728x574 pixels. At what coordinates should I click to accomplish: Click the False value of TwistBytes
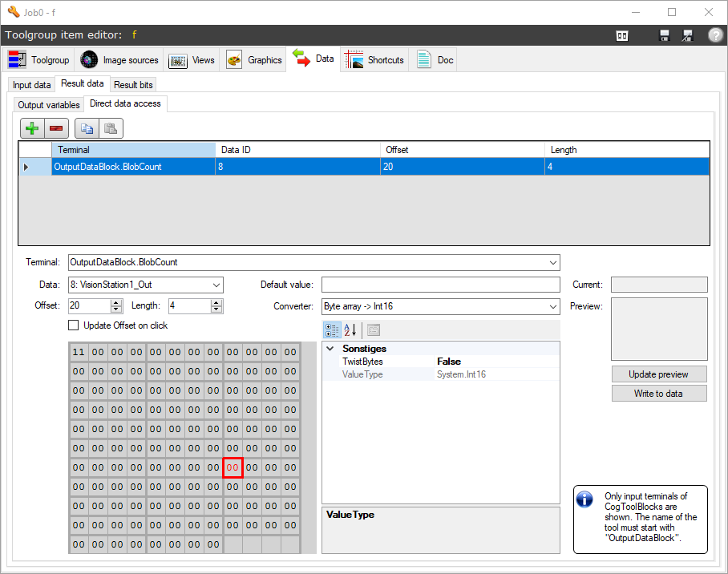pos(496,362)
